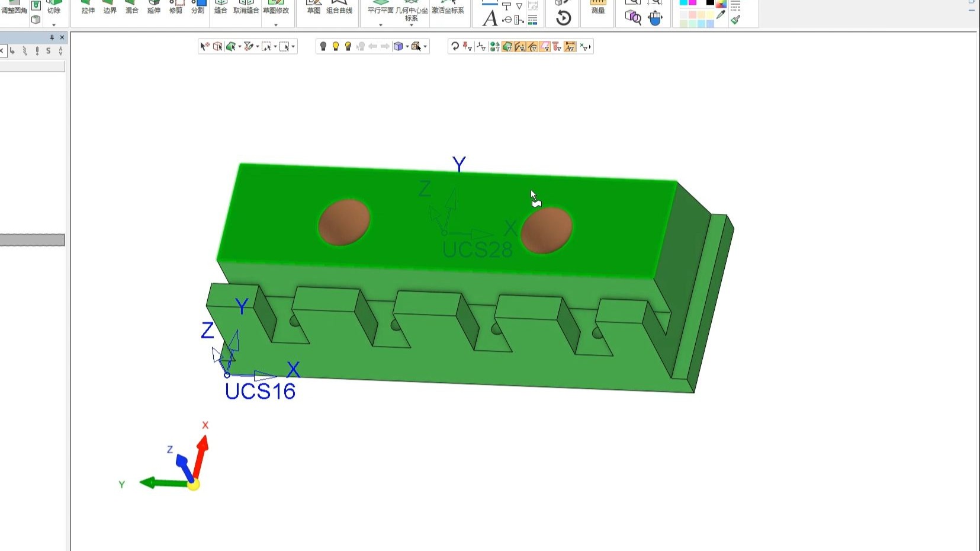
Task: Select the large text annotation 'A' tool
Action: (489, 18)
